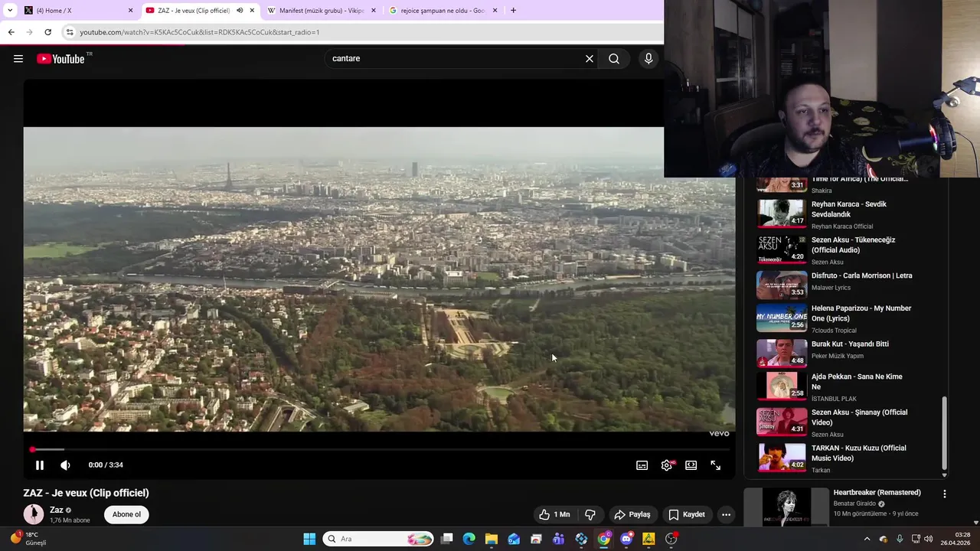
Task: Like the video with thumbs up
Action: click(556, 514)
